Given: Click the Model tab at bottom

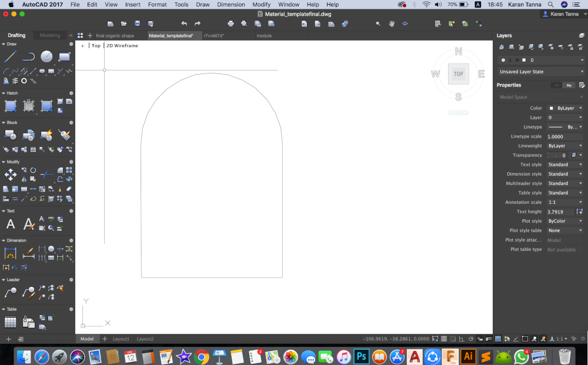Looking at the screenshot, I should click(x=87, y=339).
